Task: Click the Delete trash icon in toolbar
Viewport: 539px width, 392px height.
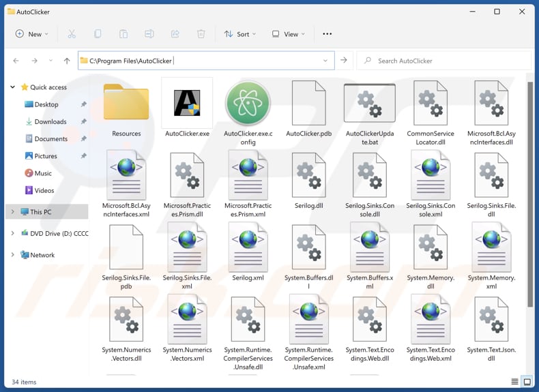Action: click(x=201, y=34)
